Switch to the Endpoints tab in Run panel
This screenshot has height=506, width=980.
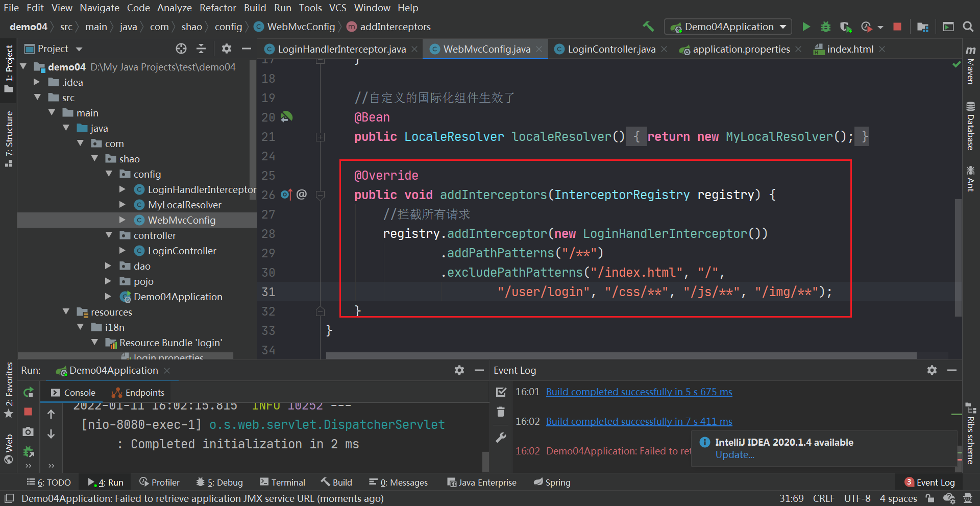pyautogui.click(x=138, y=393)
